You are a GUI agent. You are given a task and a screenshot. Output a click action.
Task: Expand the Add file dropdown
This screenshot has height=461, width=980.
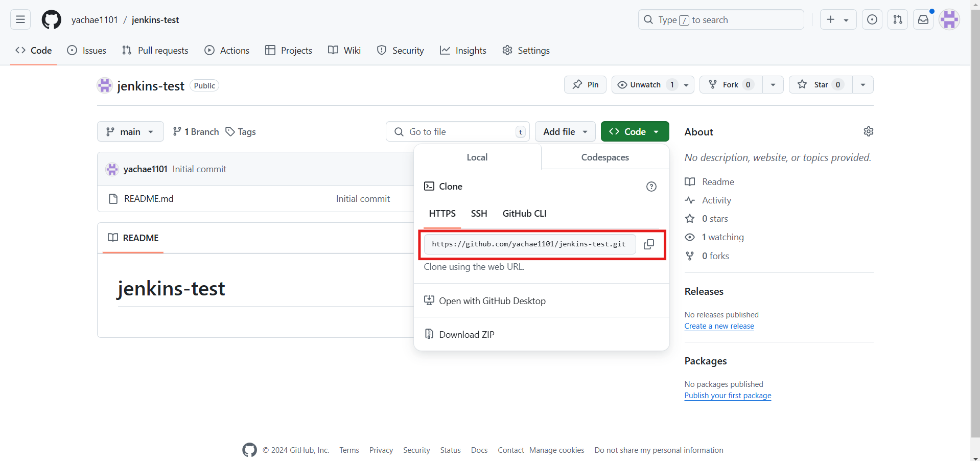click(x=565, y=131)
